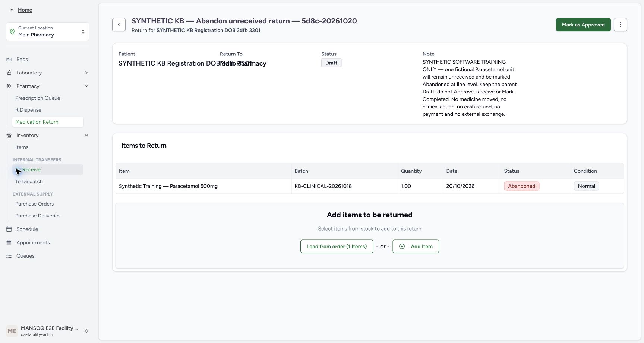Click the Condition column header

tap(597, 171)
